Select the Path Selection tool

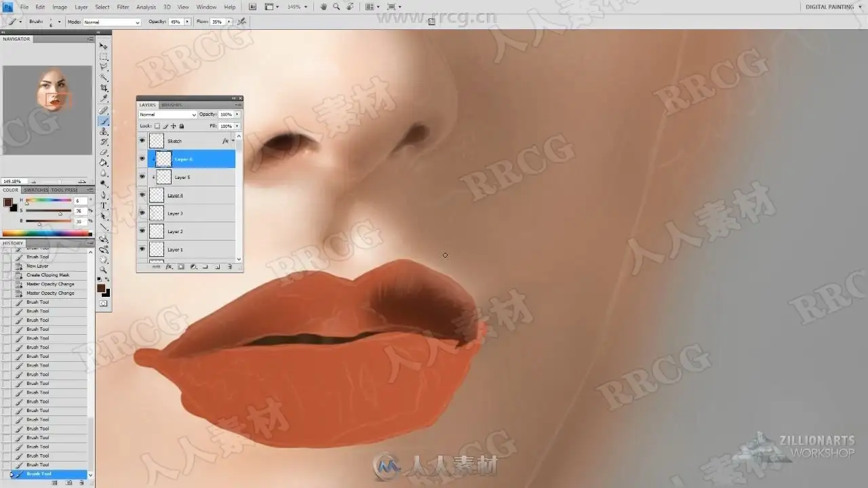(104, 216)
